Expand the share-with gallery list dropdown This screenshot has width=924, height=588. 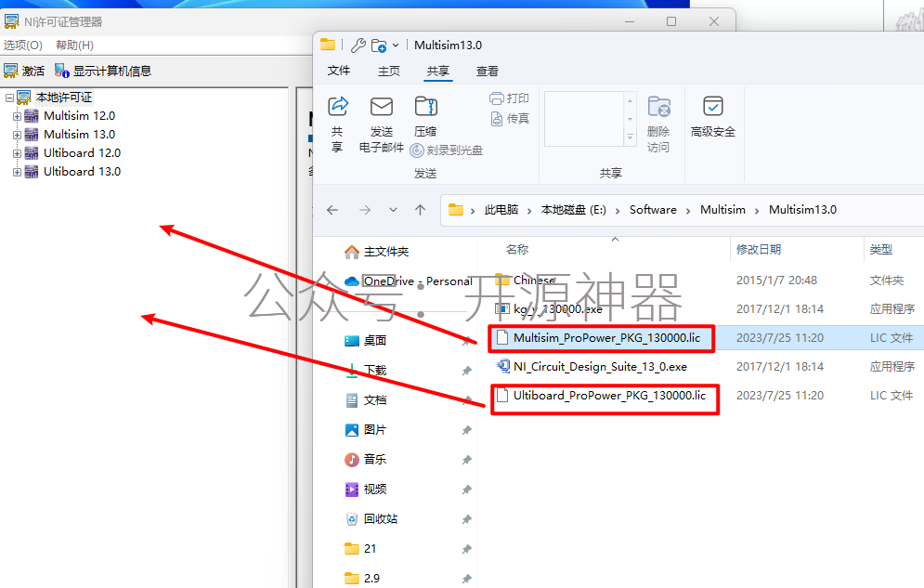630,137
